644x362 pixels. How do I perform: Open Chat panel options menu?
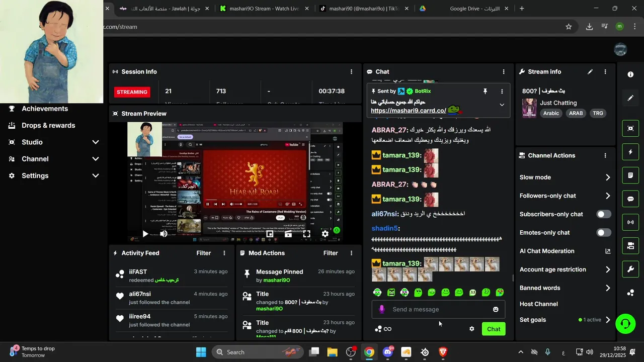[504, 72]
